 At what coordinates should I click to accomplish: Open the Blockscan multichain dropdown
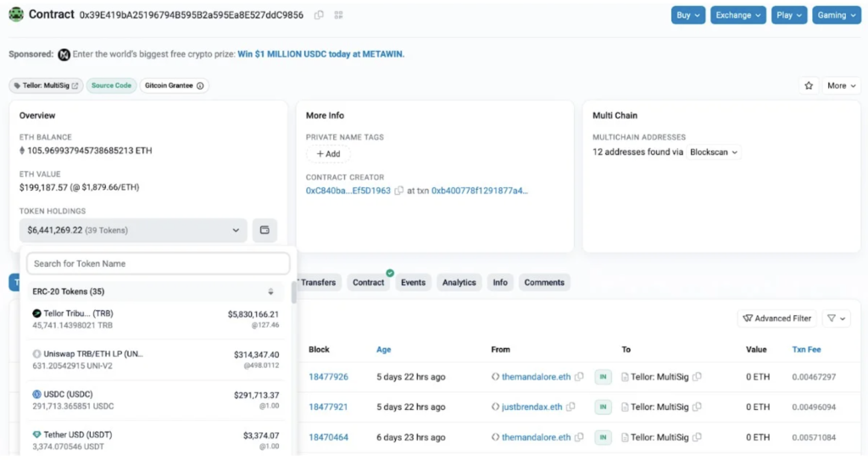[x=714, y=152]
